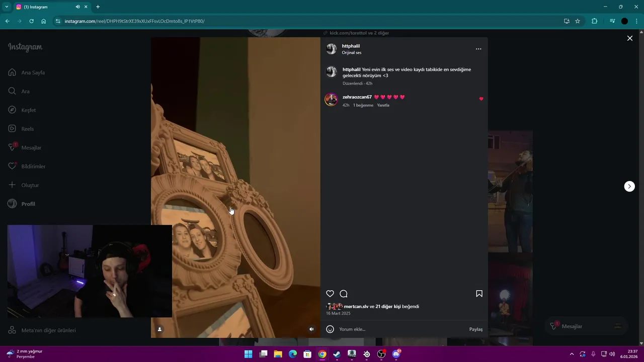Open the floating Mesajlar button
644x362 pixels.
coord(587,326)
